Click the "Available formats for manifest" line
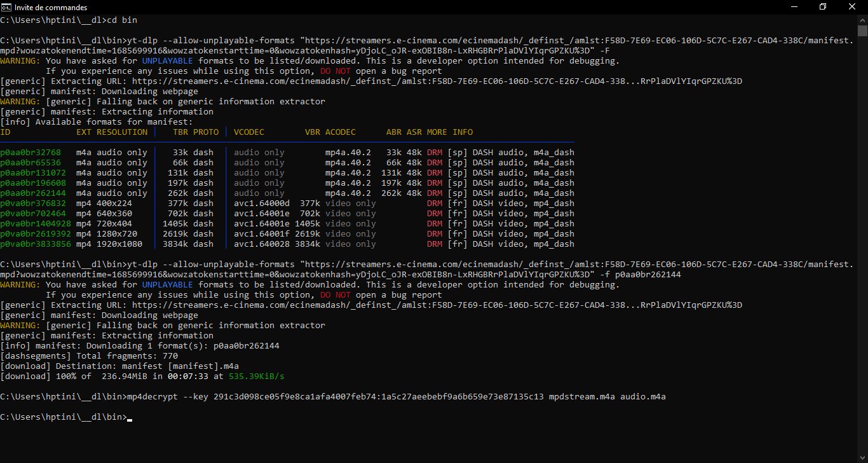868x463 pixels. [97, 122]
